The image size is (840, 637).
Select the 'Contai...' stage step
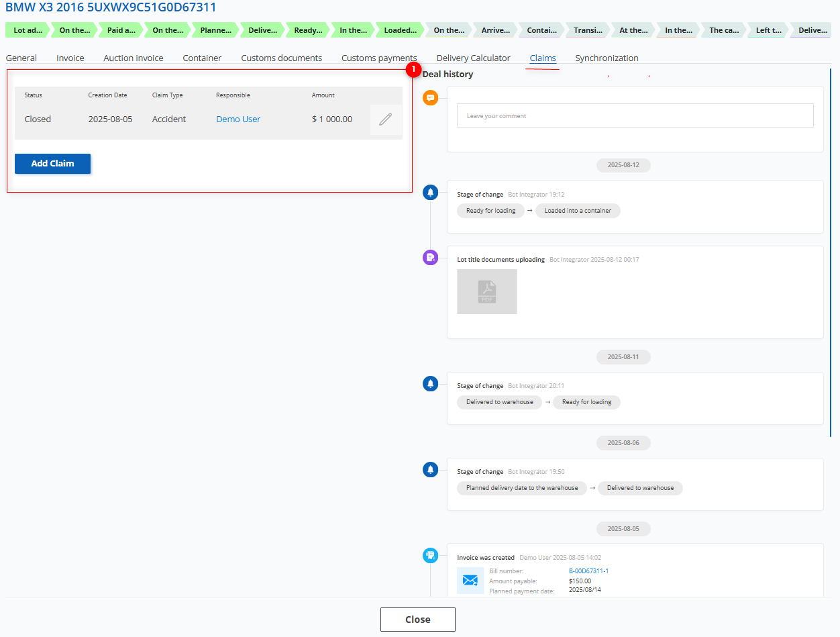[x=542, y=30]
